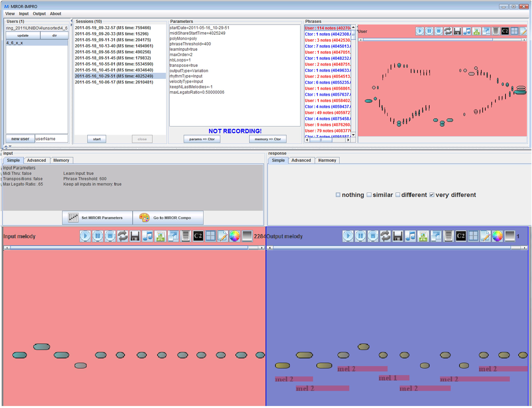Play the User phrase in Phrases panel
This screenshot has height=408, width=532.
tap(420, 31)
